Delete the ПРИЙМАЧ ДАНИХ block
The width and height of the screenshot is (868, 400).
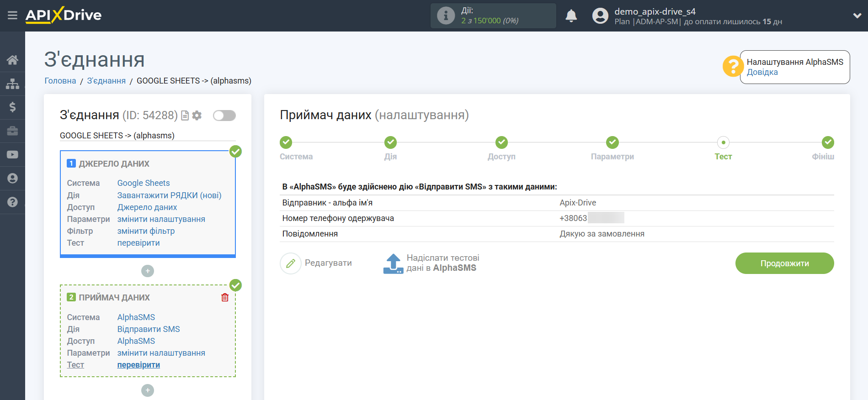click(x=225, y=298)
